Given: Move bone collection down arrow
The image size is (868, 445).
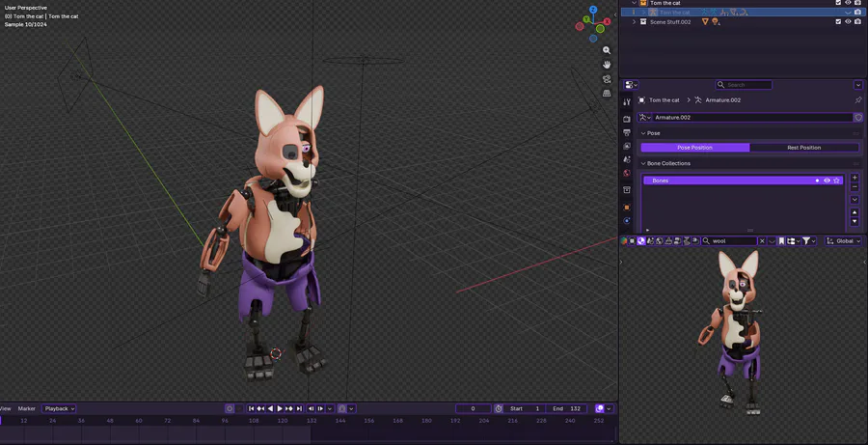Looking at the screenshot, I should pos(854,221).
